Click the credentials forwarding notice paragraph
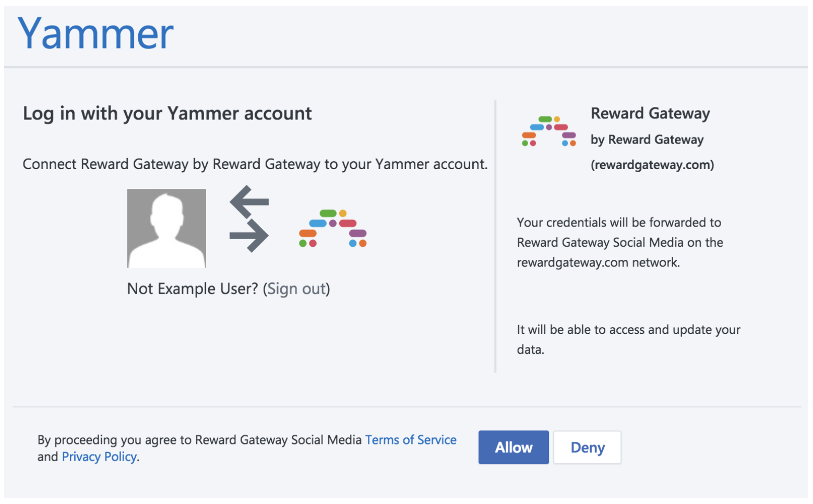Viewport: 813px width, 504px height. click(x=619, y=242)
